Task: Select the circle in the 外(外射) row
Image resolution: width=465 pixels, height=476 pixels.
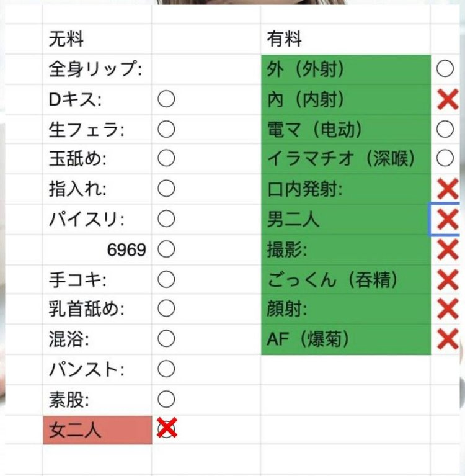Action: 445,69
